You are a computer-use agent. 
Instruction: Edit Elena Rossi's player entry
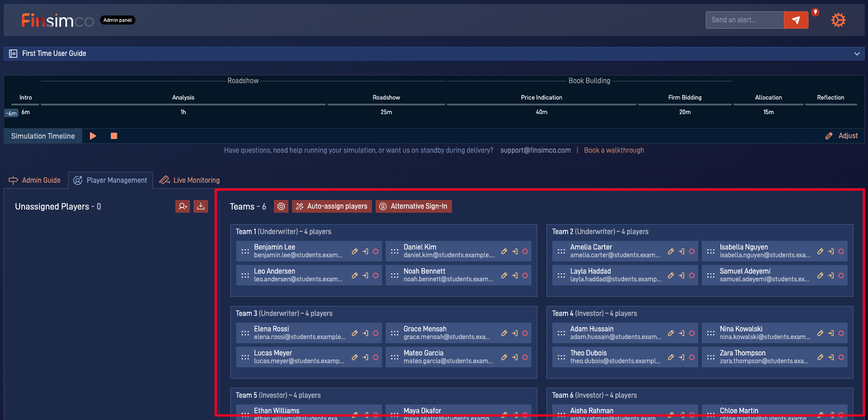point(355,333)
